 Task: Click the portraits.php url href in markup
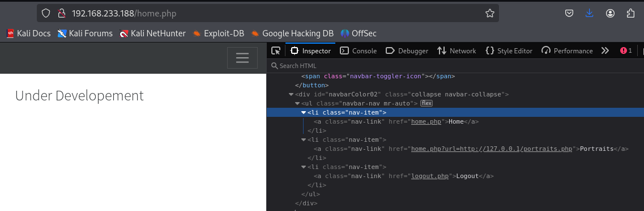click(492, 149)
